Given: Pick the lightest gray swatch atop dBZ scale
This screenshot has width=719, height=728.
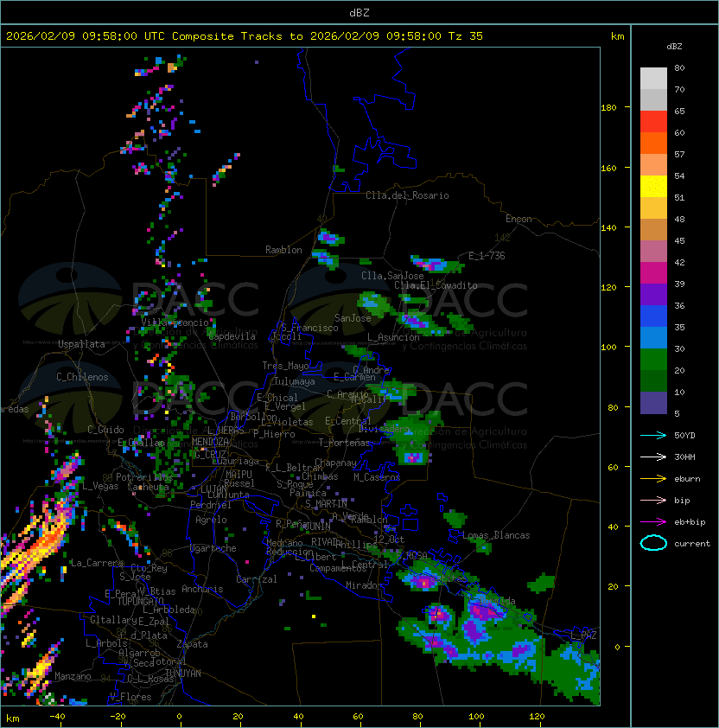Looking at the screenshot, I should [x=653, y=79].
